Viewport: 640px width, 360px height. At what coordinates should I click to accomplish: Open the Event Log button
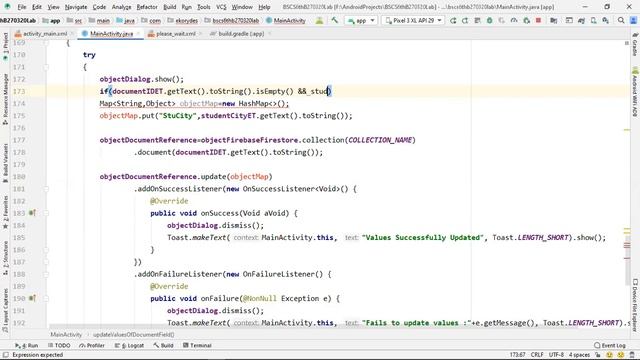610,345
